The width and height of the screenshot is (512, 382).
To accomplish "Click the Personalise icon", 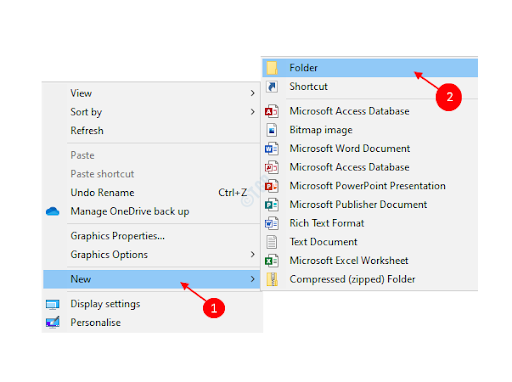I will pos(53,322).
